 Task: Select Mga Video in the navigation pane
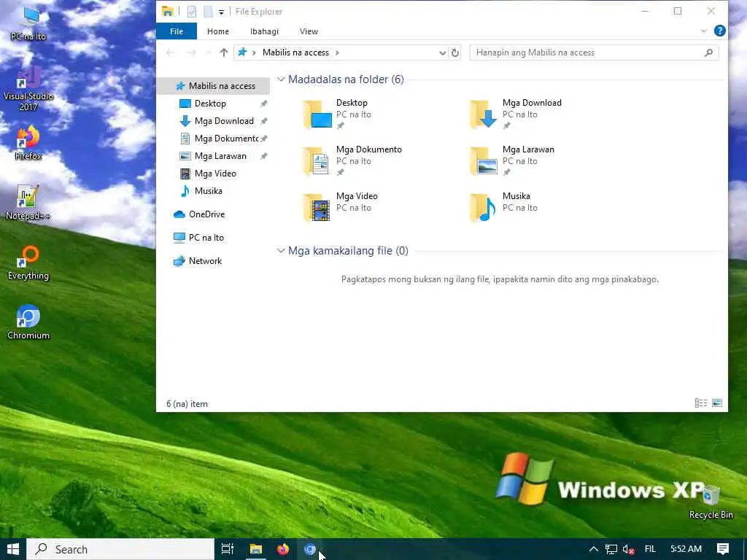(215, 174)
